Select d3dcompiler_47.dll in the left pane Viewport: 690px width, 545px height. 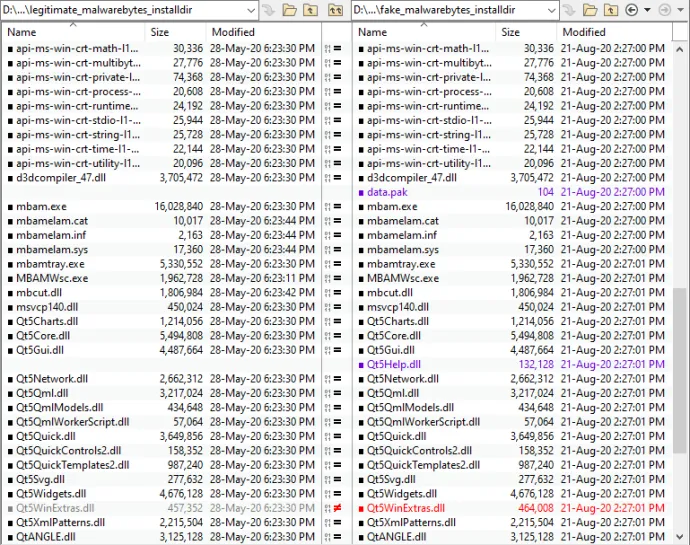61,178
